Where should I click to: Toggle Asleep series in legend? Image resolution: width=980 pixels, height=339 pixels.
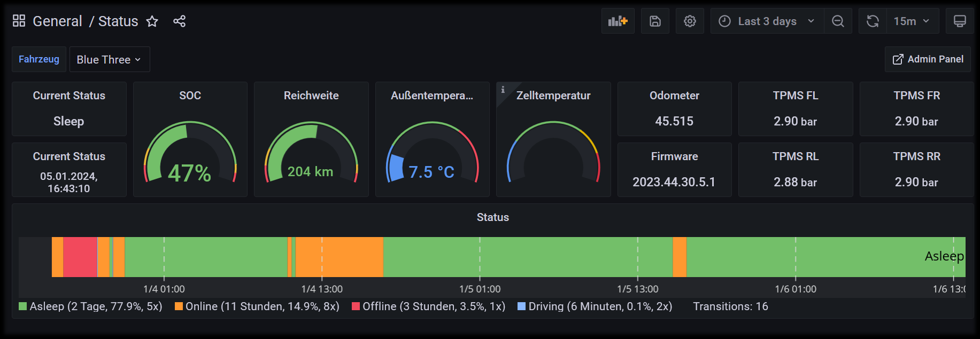click(90, 306)
